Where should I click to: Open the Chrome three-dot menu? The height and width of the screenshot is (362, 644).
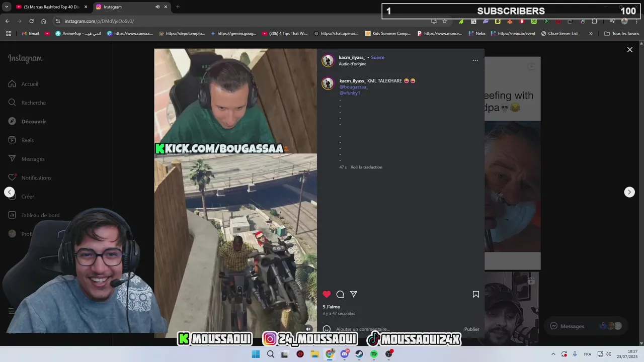point(636,21)
